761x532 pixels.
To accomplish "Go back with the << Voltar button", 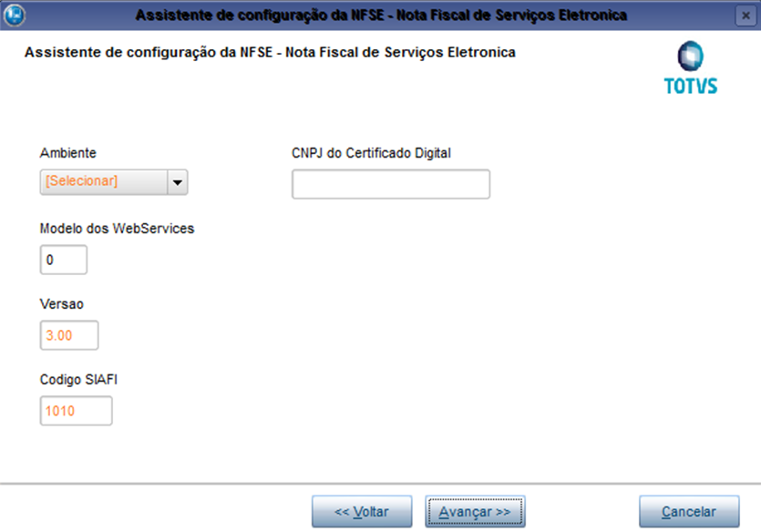I will click(x=362, y=512).
